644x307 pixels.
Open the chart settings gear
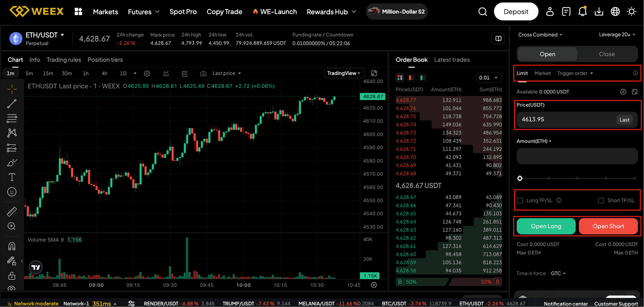coord(146,73)
